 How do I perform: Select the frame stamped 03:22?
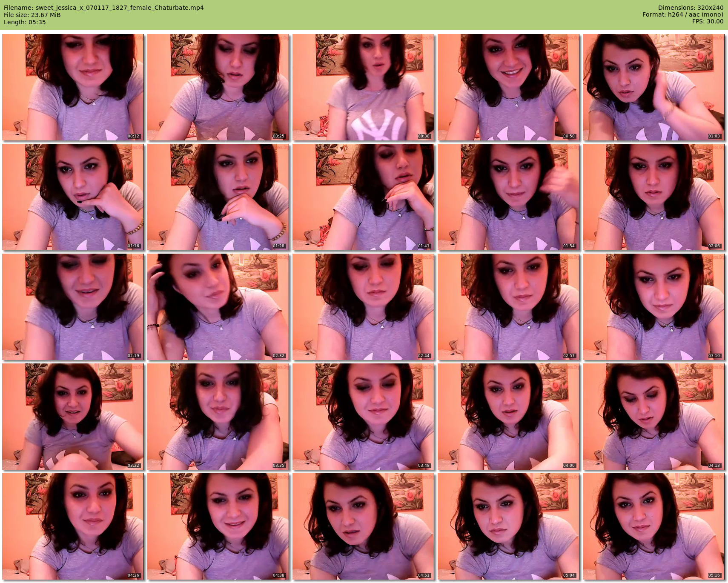pyautogui.click(x=73, y=417)
